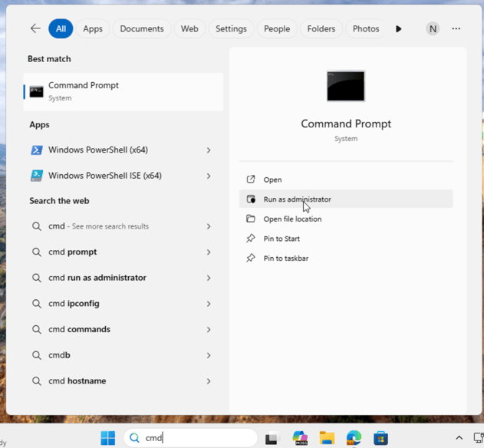484x448 pixels.
Task: Open Microsoft Store from the taskbar
Action: click(x=380, y=438)
